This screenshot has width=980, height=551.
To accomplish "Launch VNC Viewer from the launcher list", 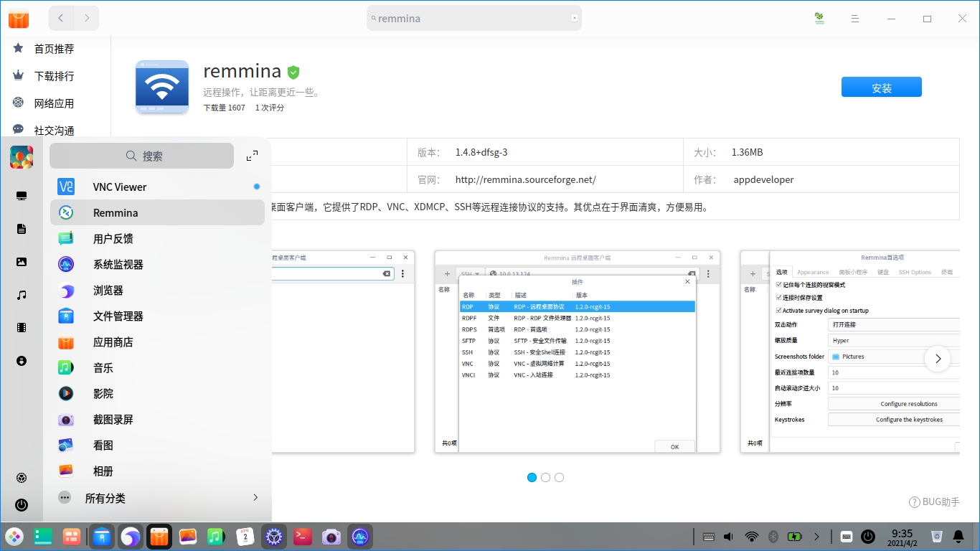I will 158,187.
